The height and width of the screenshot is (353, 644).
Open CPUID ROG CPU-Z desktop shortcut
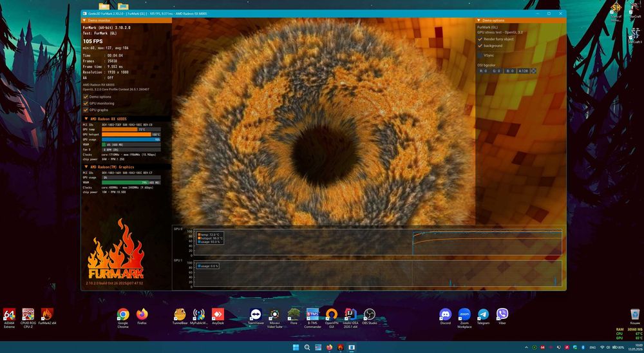tap(28, 318)
